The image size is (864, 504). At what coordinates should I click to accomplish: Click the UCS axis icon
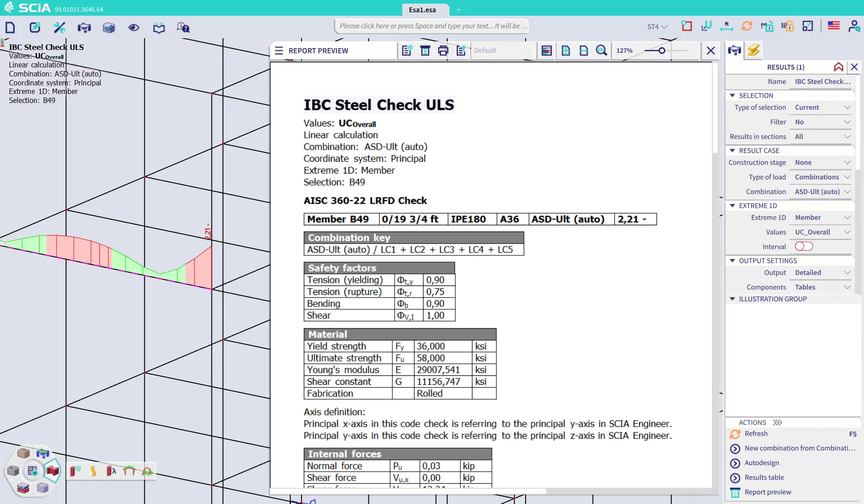tap(706, 26)
